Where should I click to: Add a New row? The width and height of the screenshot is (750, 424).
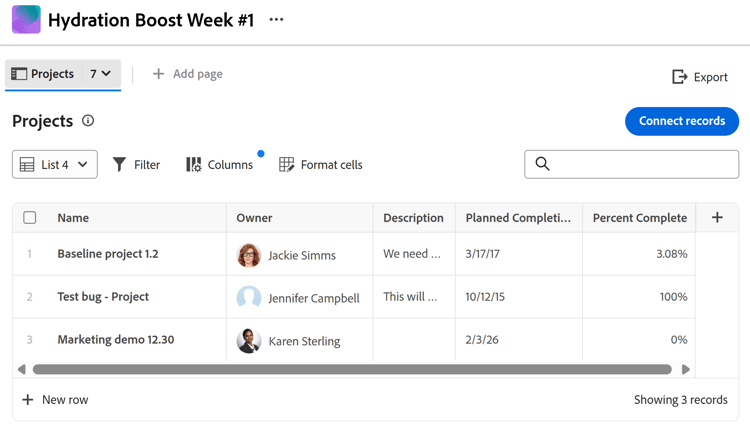coord(56,400)
